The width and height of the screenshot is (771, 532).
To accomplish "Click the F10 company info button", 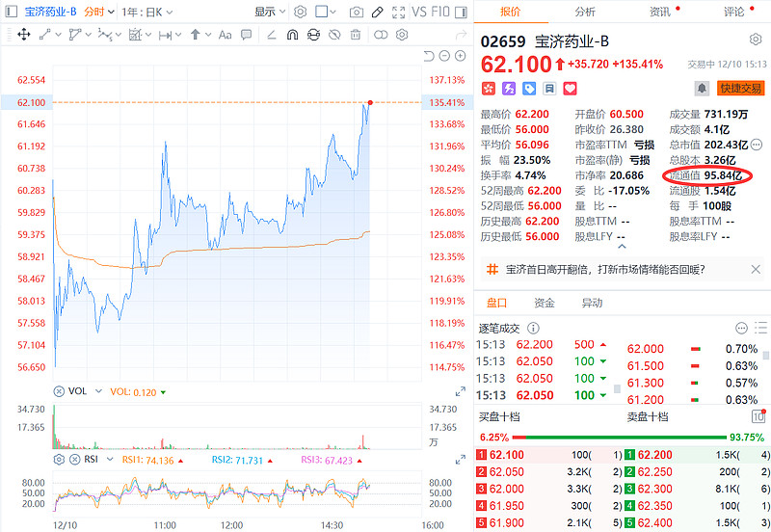I will (440, 12).
